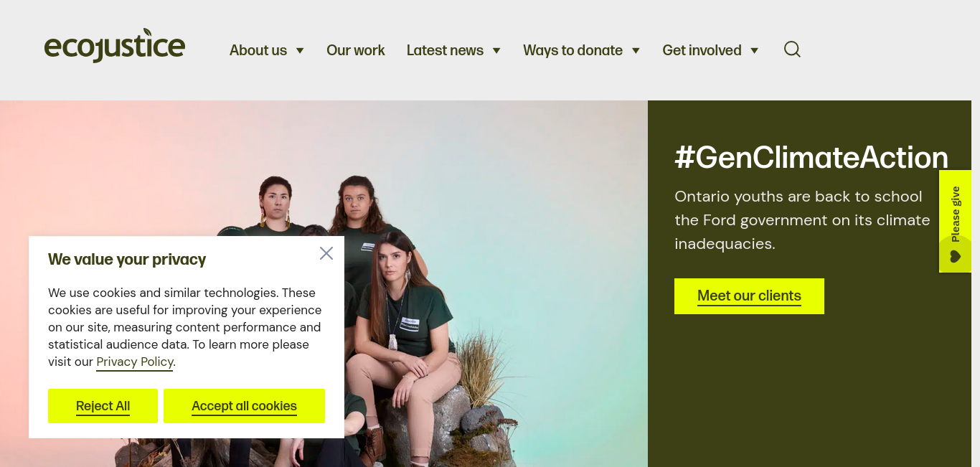
Task: Click the Ecojustice logo
Action: 115,46
